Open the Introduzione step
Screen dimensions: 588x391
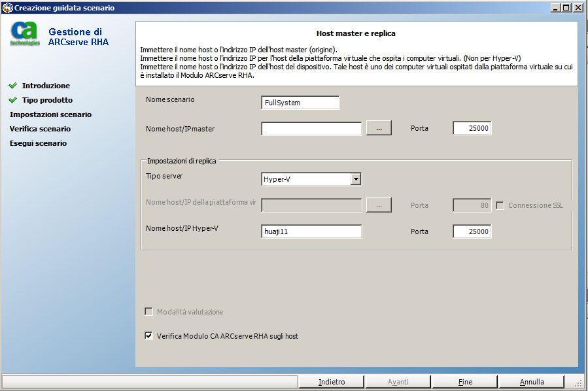click(x=46, y=86)
